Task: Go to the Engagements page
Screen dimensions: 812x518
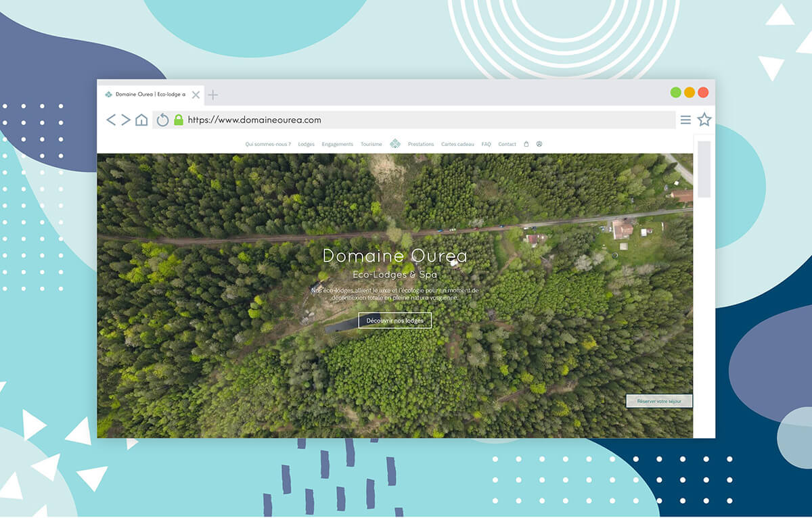Action: 338,144
